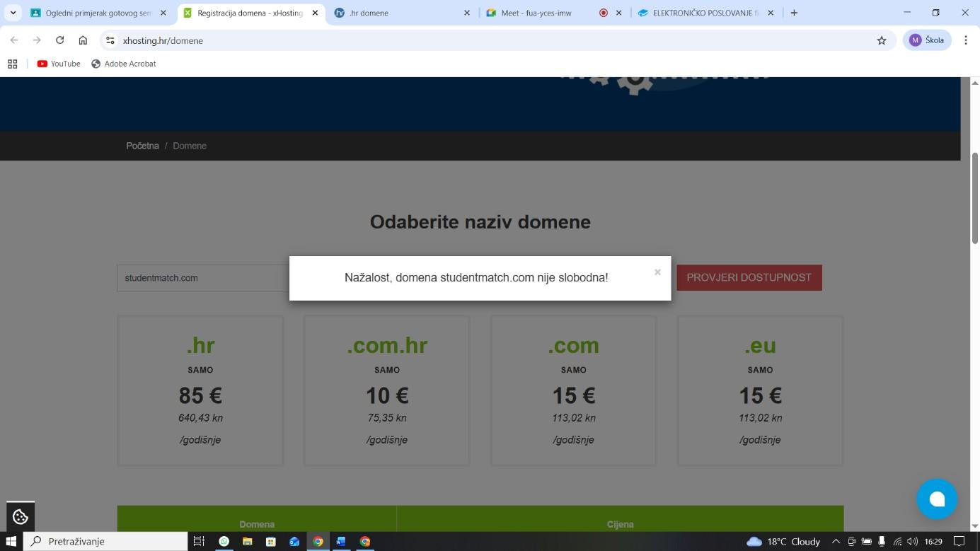Screen dimensions: 980x551
Task: Open File Explorer from the taskbar
Action: point(247,541)
